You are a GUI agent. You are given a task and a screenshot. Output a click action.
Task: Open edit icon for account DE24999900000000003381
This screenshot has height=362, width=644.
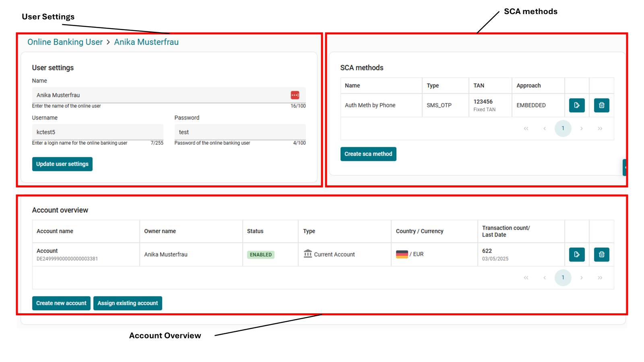pyautogui.click(x=576, y=255)
